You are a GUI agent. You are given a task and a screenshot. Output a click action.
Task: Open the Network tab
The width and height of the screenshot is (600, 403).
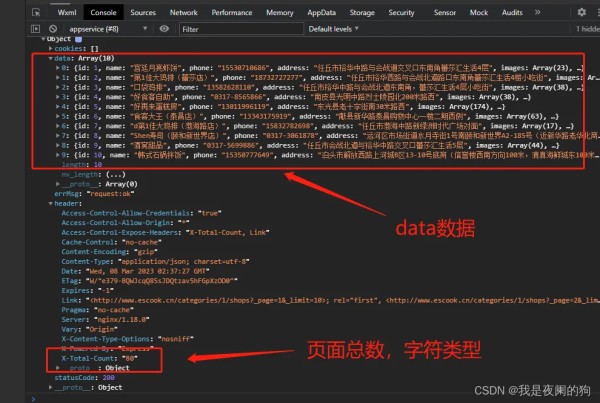pyautogui.click(x=184, y=13)
